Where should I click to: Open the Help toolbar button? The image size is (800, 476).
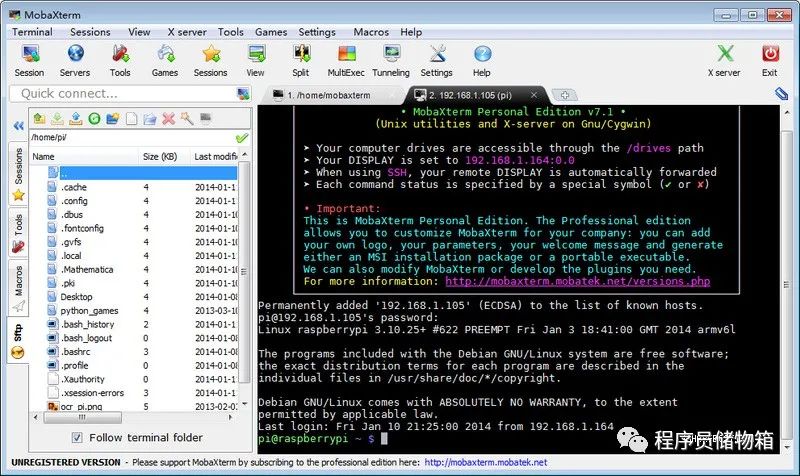[482, 61]
